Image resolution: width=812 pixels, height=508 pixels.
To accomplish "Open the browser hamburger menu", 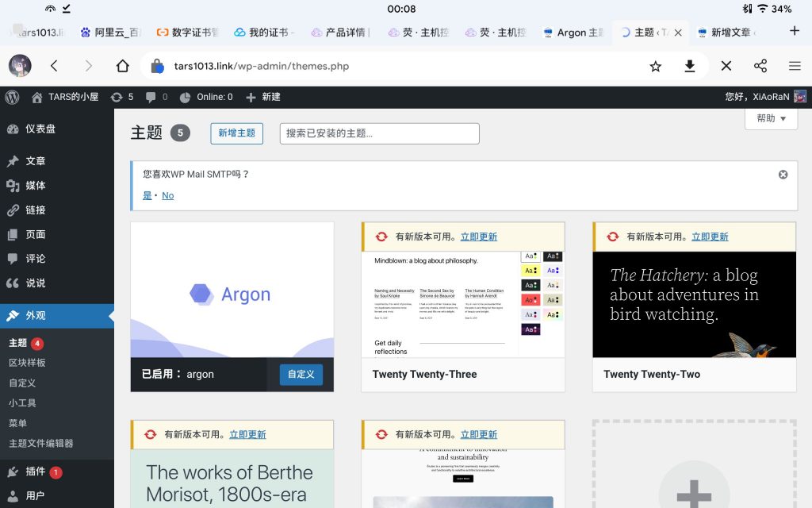I will coord(794,66).
